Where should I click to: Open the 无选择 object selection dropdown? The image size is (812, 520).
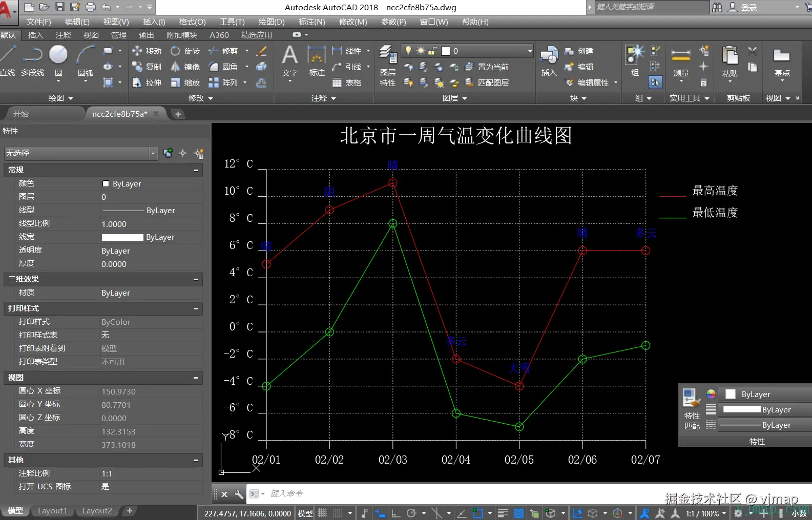click(x=81, y=153)
